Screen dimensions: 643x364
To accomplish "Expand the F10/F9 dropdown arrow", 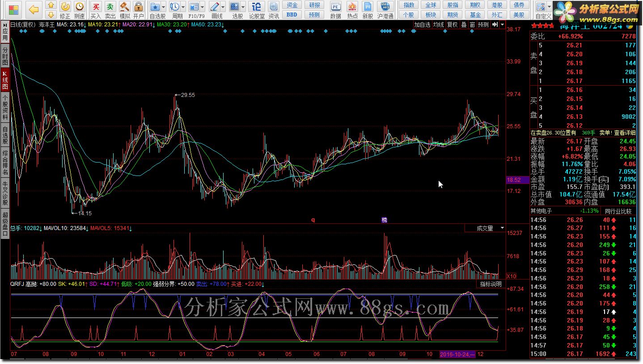I will click(x=203, y=7).
